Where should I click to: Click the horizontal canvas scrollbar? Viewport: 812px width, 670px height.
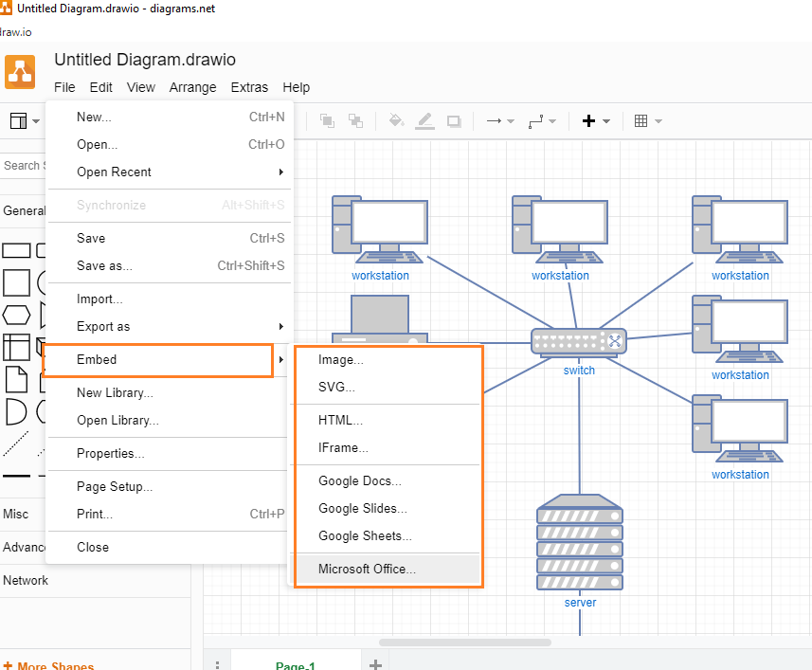(465, 643)
